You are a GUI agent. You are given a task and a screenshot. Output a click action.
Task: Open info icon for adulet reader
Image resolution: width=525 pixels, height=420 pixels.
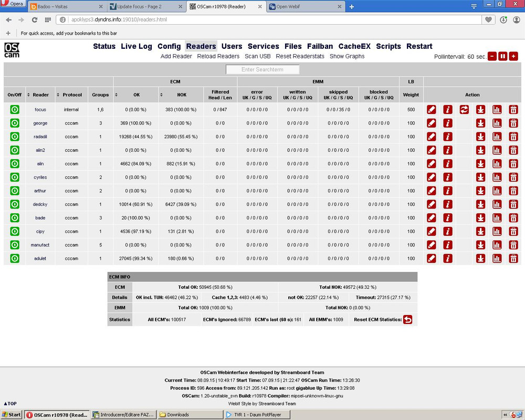pyautogui.click(x=448, y=259)
